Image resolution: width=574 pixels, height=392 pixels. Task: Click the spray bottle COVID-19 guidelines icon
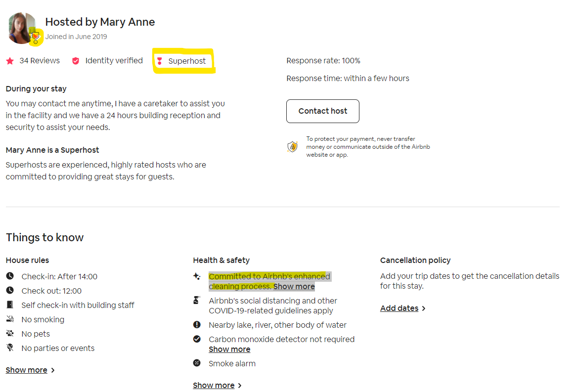[x=197, y=300]
